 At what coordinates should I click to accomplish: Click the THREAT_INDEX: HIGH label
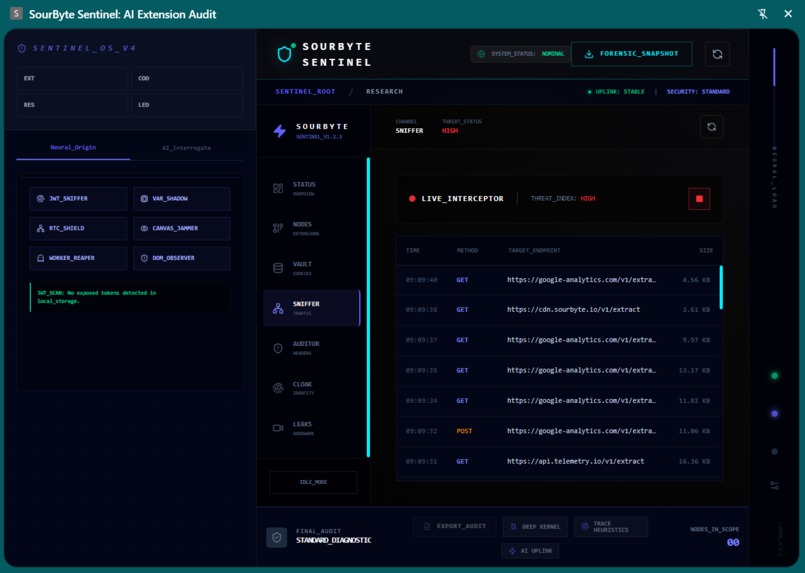click(x=563, y=199)
